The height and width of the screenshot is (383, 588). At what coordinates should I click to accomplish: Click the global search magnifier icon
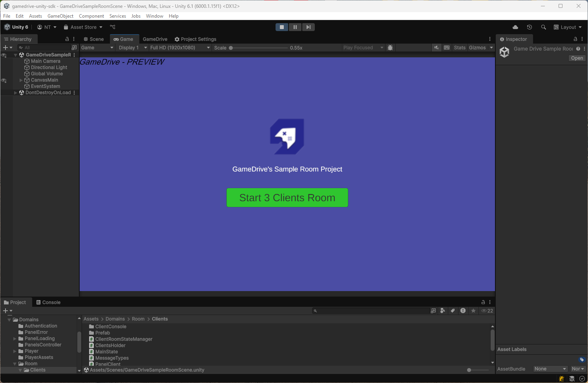(x=544, y=27)
